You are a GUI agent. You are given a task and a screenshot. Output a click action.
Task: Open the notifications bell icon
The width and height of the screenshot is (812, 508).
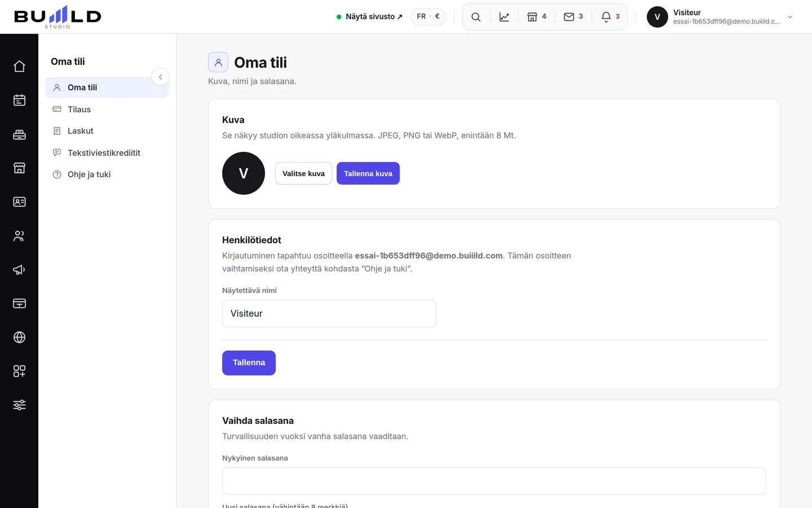[610, 17]
